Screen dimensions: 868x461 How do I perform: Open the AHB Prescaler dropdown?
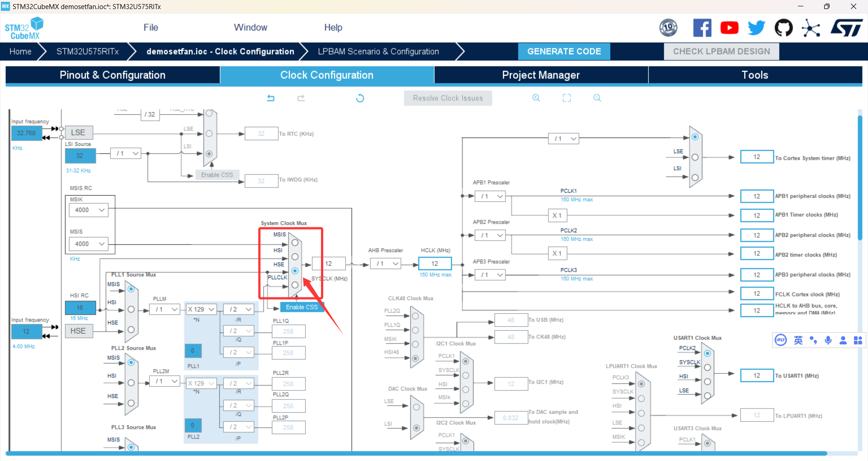point(386,263)
